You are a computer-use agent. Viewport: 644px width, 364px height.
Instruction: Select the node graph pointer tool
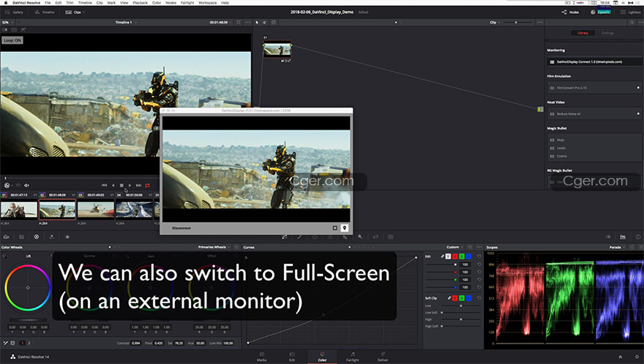click(x=257, y=22)
